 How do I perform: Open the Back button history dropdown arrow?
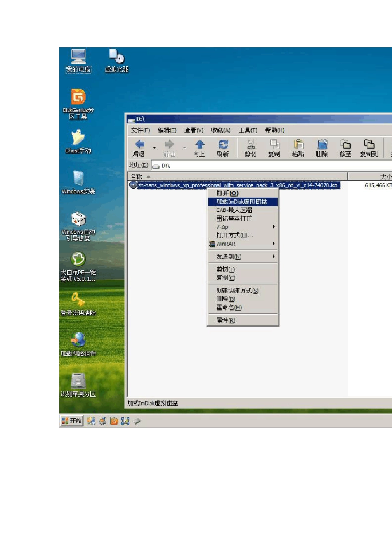[x=154, y=147]
